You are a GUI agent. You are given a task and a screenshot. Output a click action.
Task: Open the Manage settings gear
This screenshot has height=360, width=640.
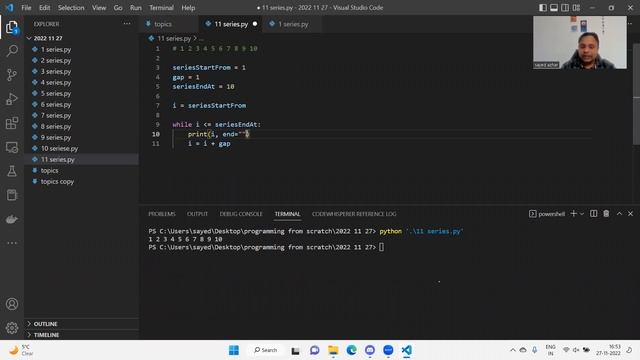tap(12, 328)
